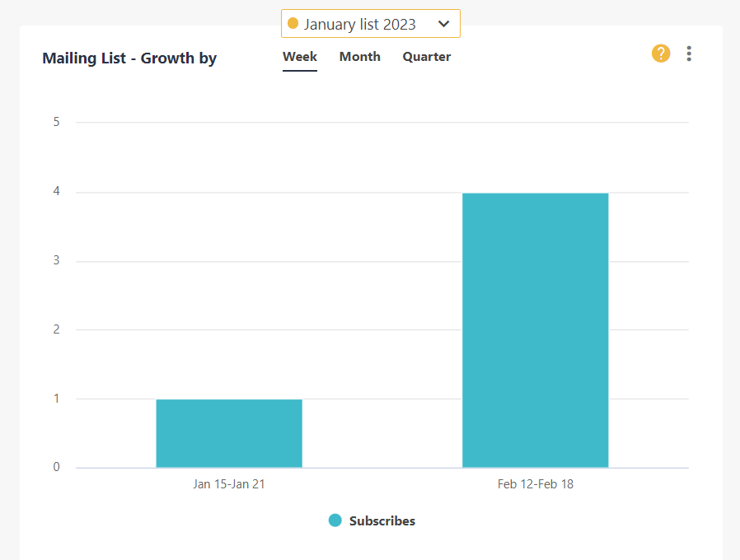740x560 pixels.
Task: Click the Jan 15-Jan 21 axis label
Action: point(229,483)
